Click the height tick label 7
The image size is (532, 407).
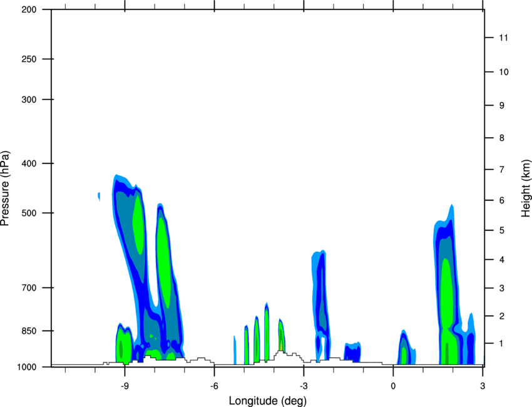coord(502,169)
